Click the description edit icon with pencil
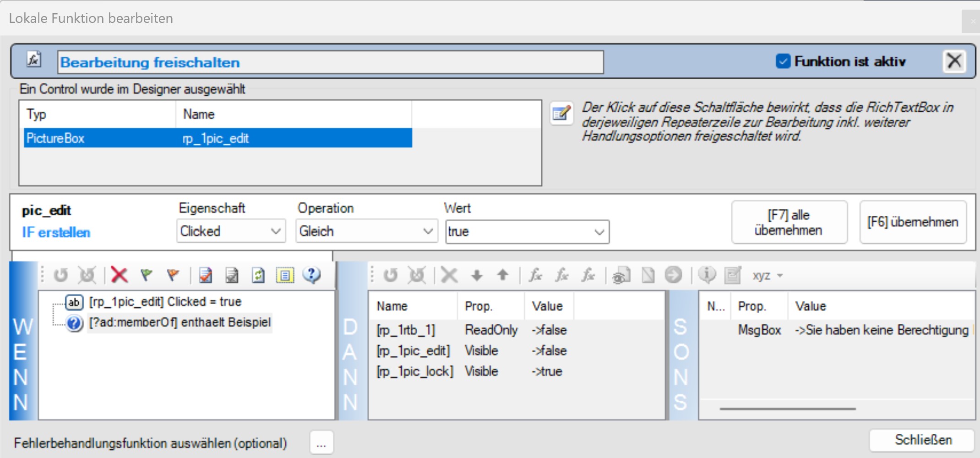 (561, 113)
